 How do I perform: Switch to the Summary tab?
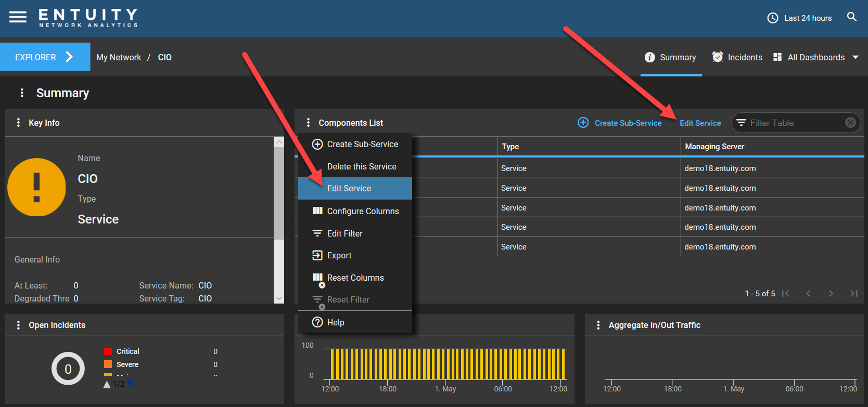[x=671, y=57]
